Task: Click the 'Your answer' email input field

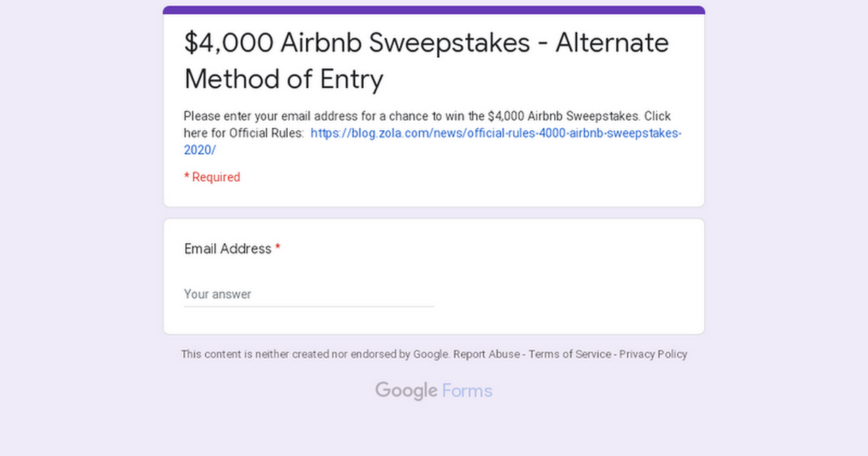Action: click(309, 294)
